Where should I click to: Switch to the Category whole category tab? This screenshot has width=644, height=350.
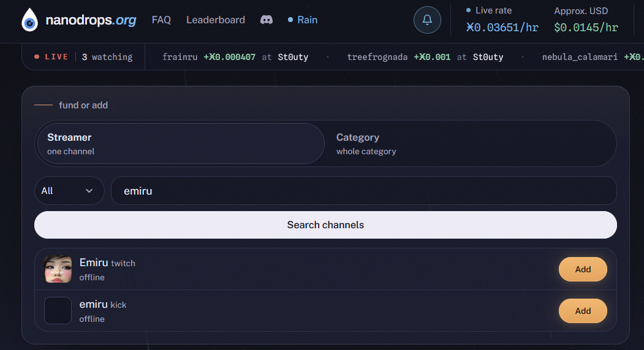470,144
